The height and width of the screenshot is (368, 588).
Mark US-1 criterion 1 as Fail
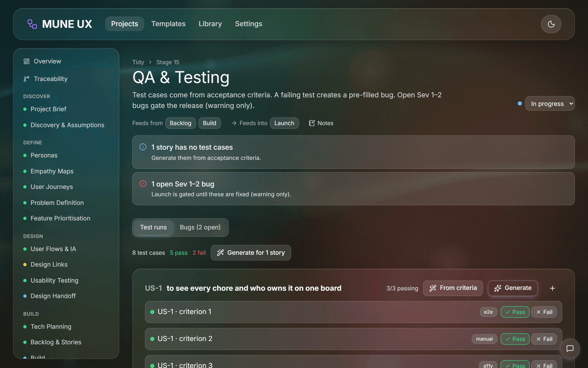[x=544, y=312]
